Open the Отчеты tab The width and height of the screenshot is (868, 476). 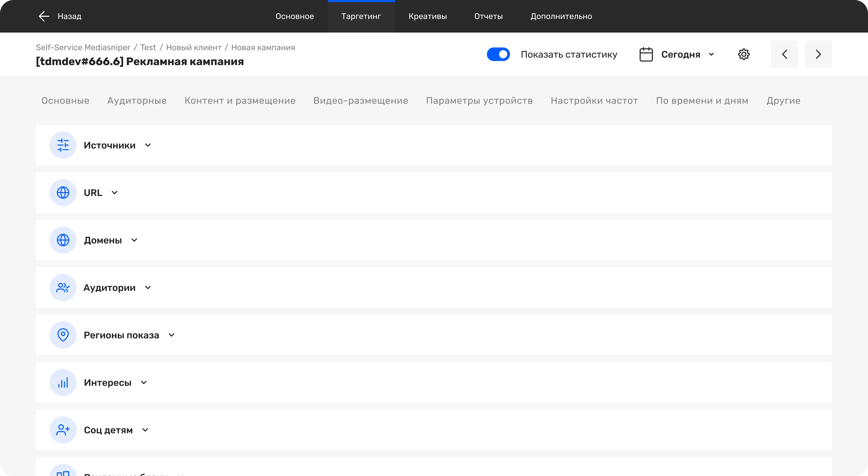point(488,16)
